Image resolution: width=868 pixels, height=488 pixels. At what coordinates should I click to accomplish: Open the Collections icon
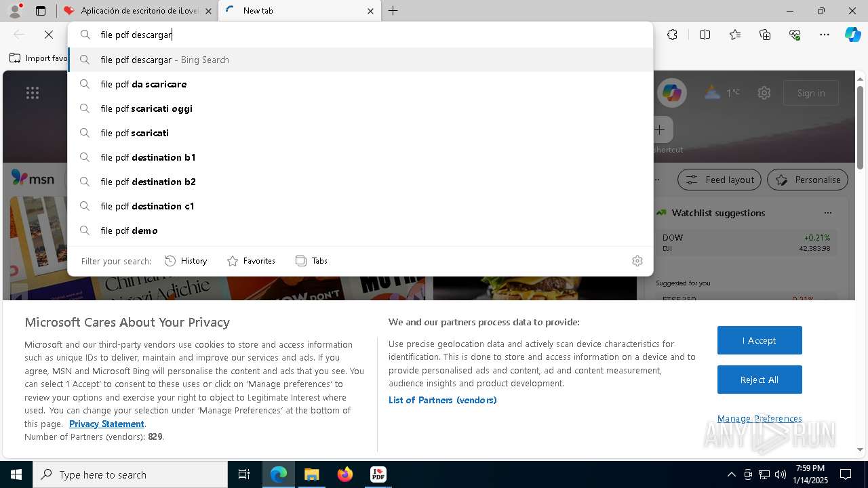(765, 35)
